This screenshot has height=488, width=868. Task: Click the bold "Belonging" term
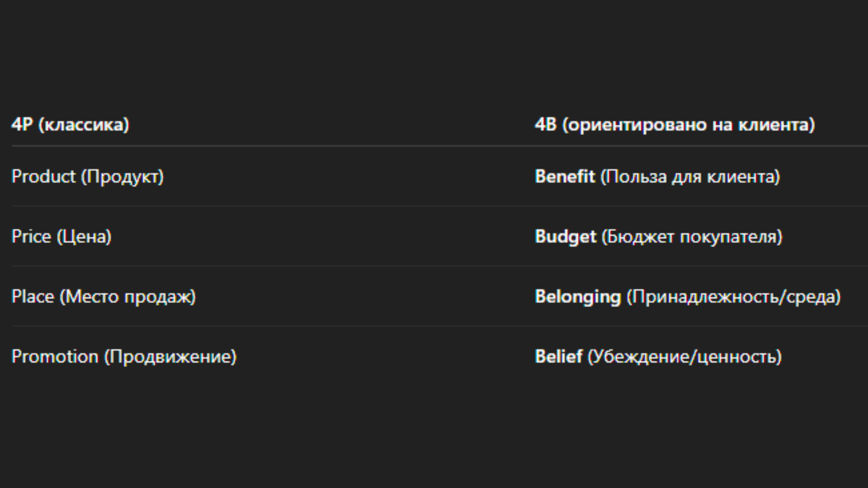(x=578, y=296)
